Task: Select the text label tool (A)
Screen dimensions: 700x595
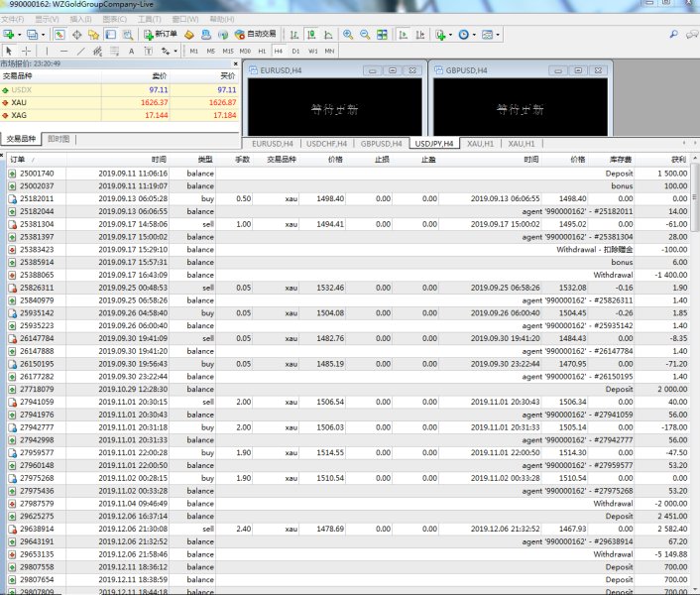Action: pos(132,51)
